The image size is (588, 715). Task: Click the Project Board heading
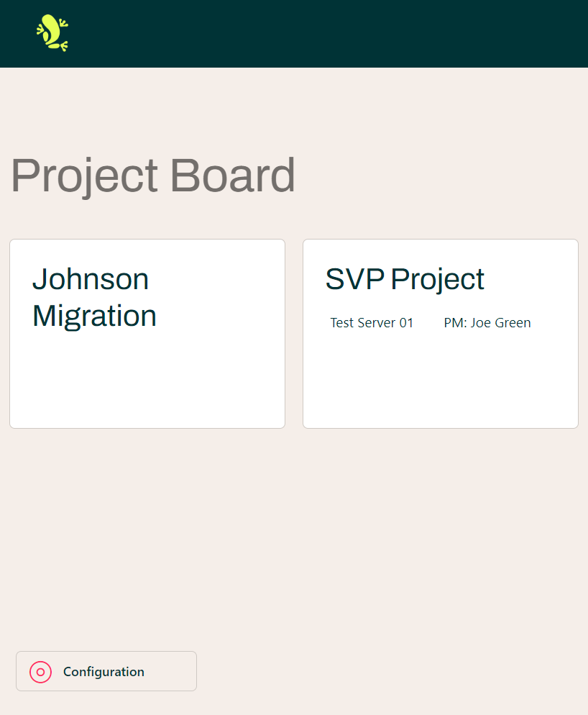tap(152, 175)
